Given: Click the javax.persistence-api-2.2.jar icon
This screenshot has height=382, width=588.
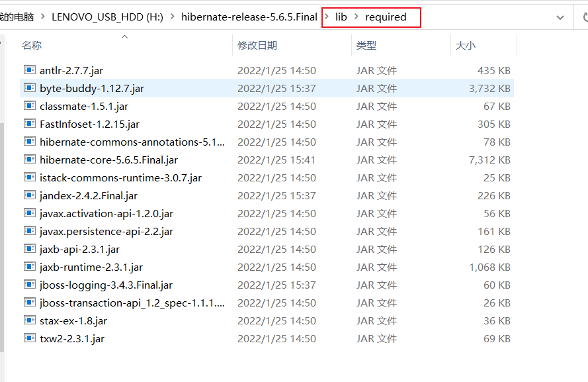Looking at the screenshot, I should tap(30, 231).
